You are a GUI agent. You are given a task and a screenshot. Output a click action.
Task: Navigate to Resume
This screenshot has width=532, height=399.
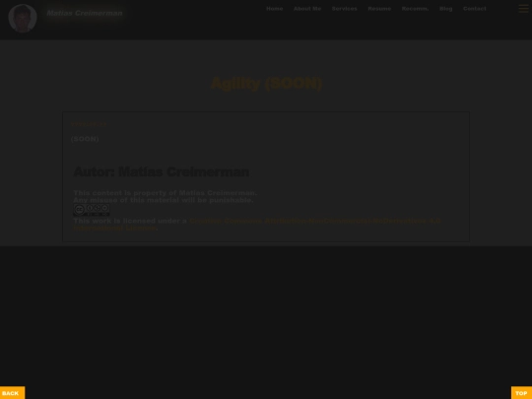click(x=379, y=9)
